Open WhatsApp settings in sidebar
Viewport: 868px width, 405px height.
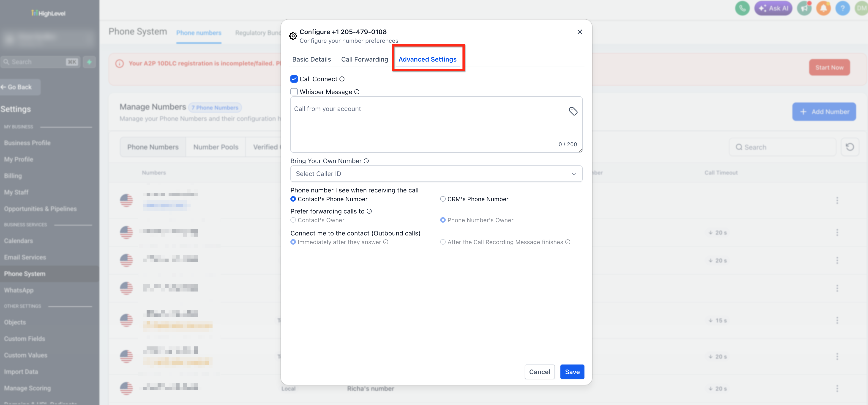[19, 291]
